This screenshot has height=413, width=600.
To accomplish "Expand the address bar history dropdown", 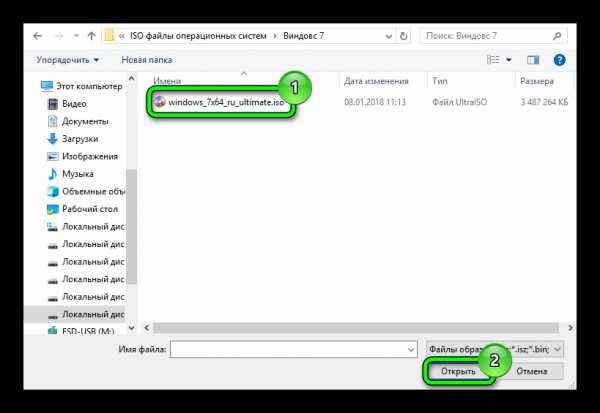I will (389, 36).
